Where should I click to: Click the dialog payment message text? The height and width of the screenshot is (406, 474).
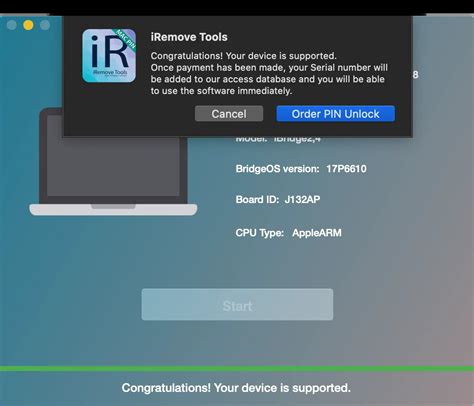[x=269, y=73]
